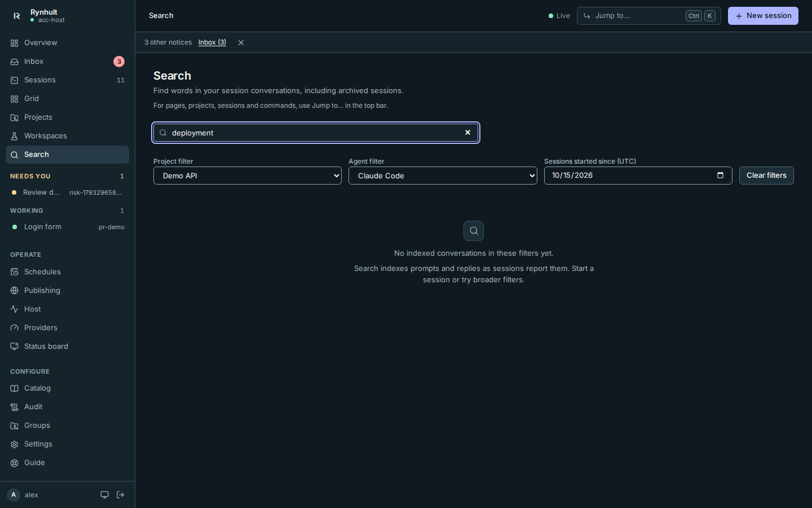This screenshot has width=812, height=508.
Task: Dismiss the notices bar with X
Action: coord(241,43)
